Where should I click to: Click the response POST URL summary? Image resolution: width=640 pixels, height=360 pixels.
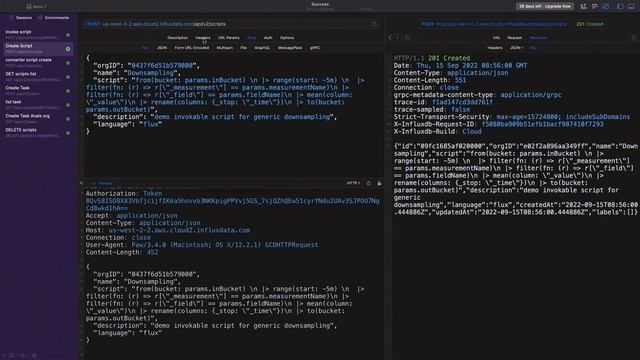(494, 24)
